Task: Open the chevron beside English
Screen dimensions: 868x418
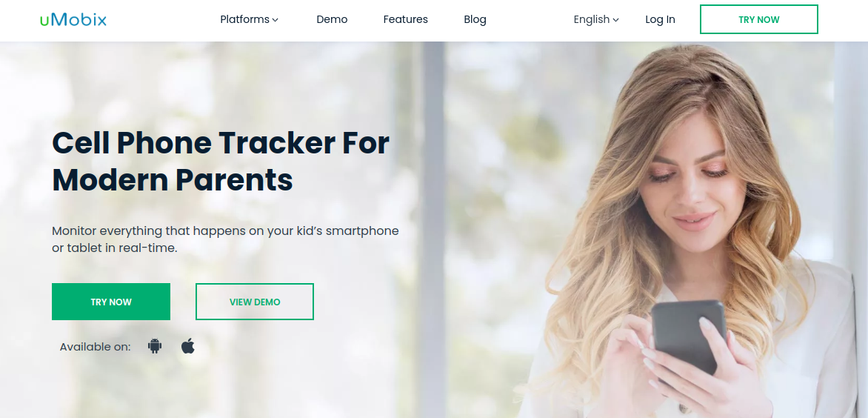Action: point(615,20)
